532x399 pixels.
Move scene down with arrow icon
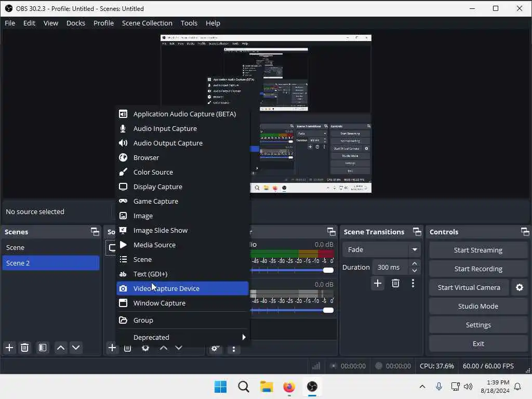coord(76,348)
